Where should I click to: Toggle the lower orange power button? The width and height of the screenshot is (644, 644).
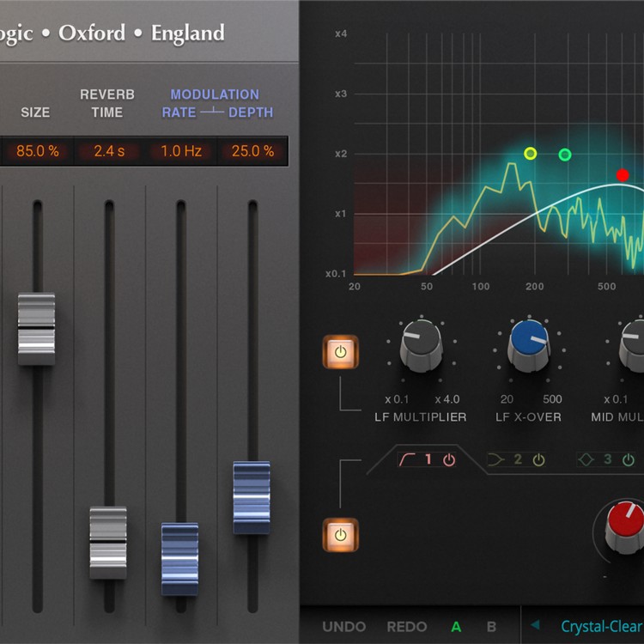341,535
